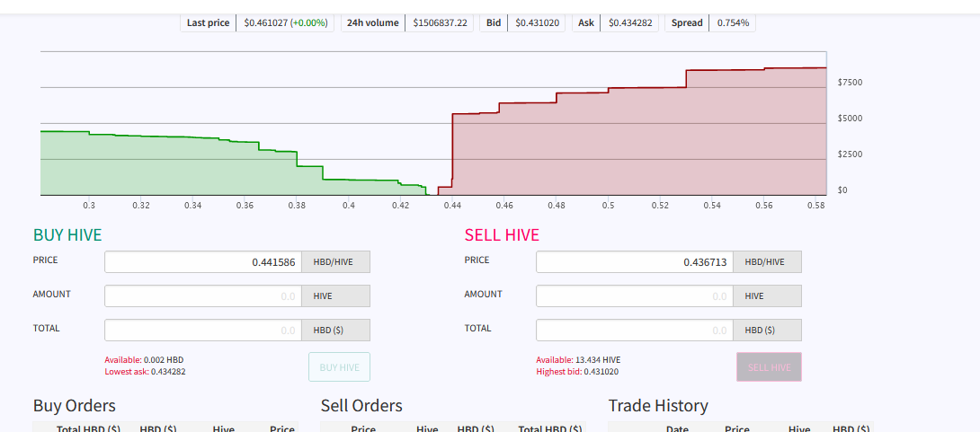Image resolution: width=980 pixels, height=432 pixels.
Task: Click the Sell Hive price input field
Action: pyautogui.click(x=635, y=262)
